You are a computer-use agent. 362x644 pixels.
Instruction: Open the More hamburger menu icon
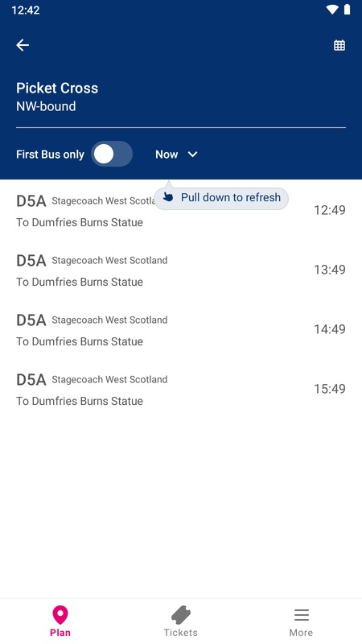point(301,615)
